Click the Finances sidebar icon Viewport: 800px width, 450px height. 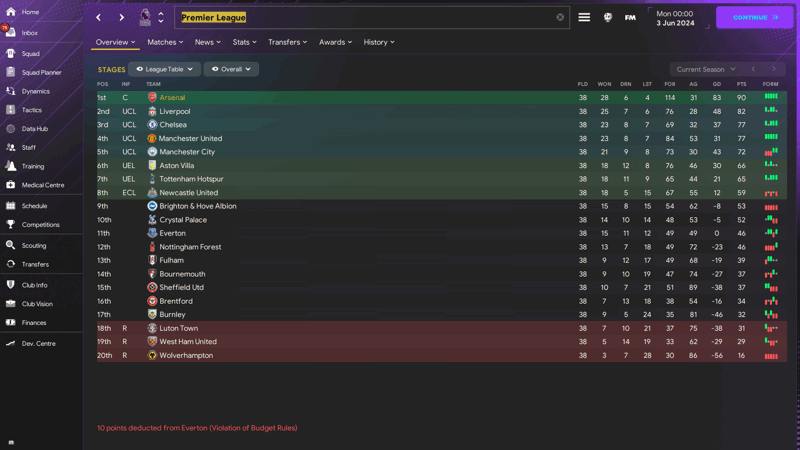(x=11, y=322)
